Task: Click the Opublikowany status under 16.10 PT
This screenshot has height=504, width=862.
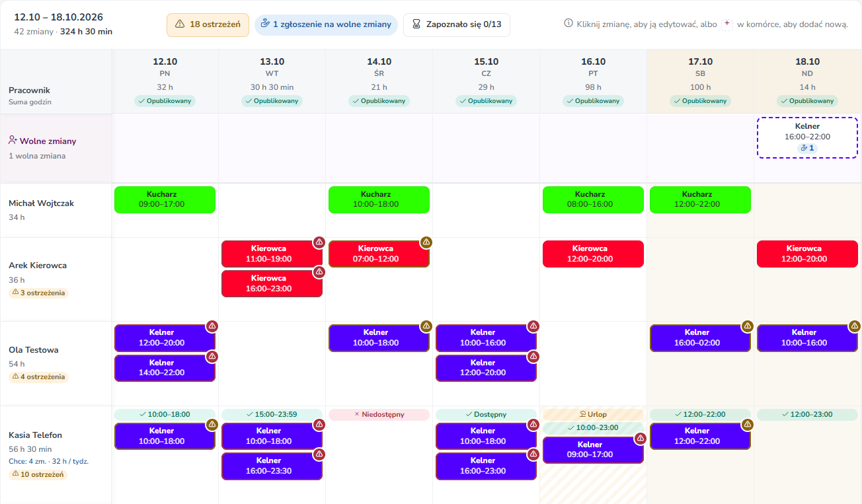Action: [594, 101]
